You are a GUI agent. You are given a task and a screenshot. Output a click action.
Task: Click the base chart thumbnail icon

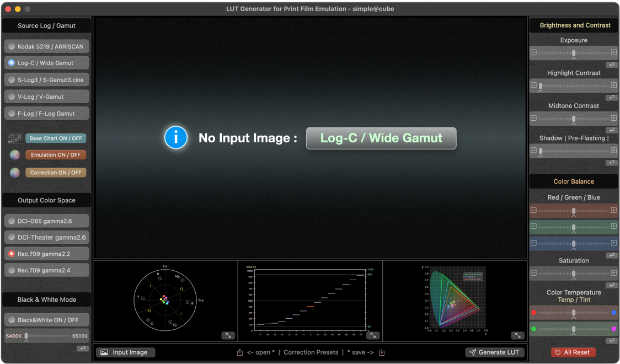click(x=15, y=138)
